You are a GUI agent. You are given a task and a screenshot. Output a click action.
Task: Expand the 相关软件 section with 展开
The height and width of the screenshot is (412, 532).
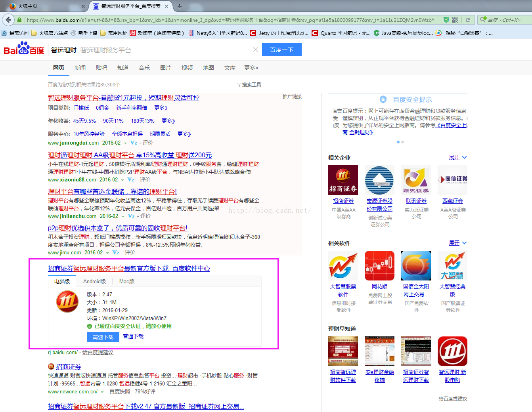[x=458, y=243]
